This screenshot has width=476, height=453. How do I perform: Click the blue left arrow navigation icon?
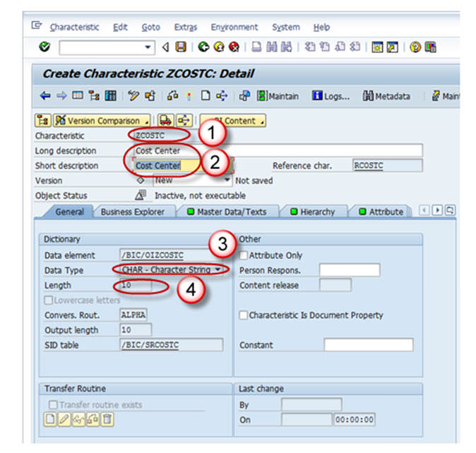point(45,96)
